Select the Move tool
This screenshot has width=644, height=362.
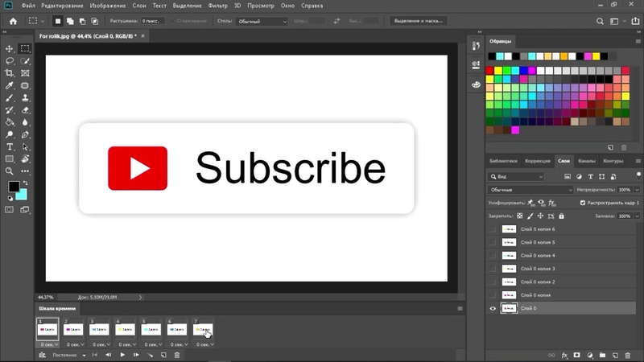9,49
